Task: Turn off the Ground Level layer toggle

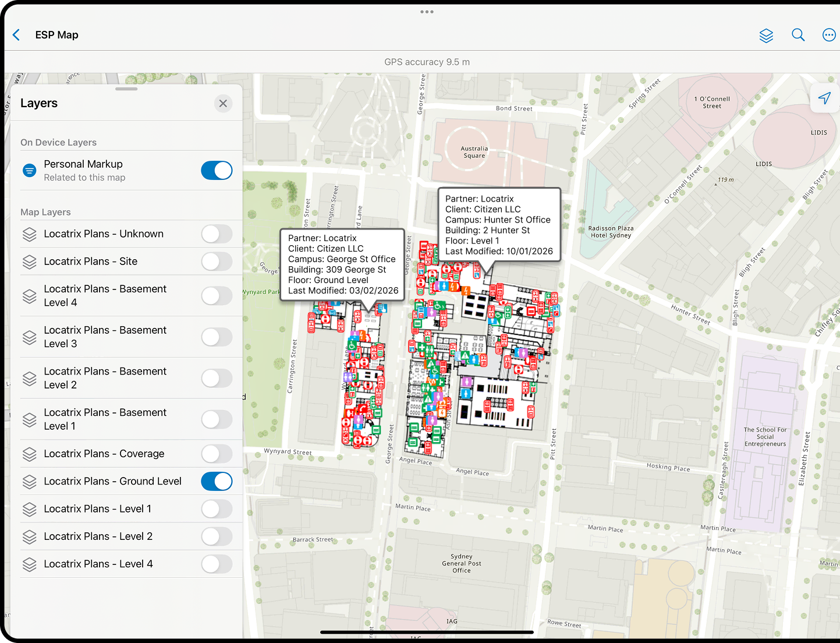Action: click(217, 481)
